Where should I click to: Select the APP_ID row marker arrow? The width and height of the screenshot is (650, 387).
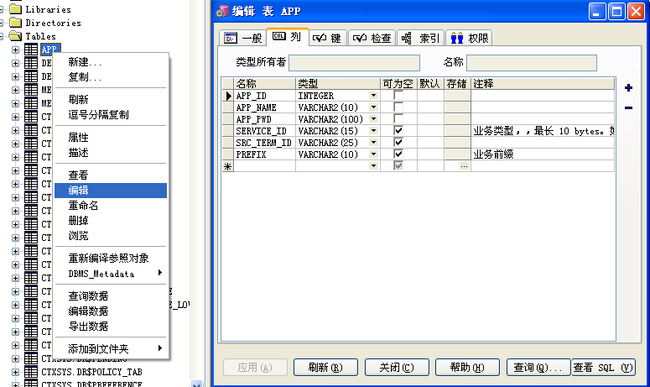click(x=228, y=96)
